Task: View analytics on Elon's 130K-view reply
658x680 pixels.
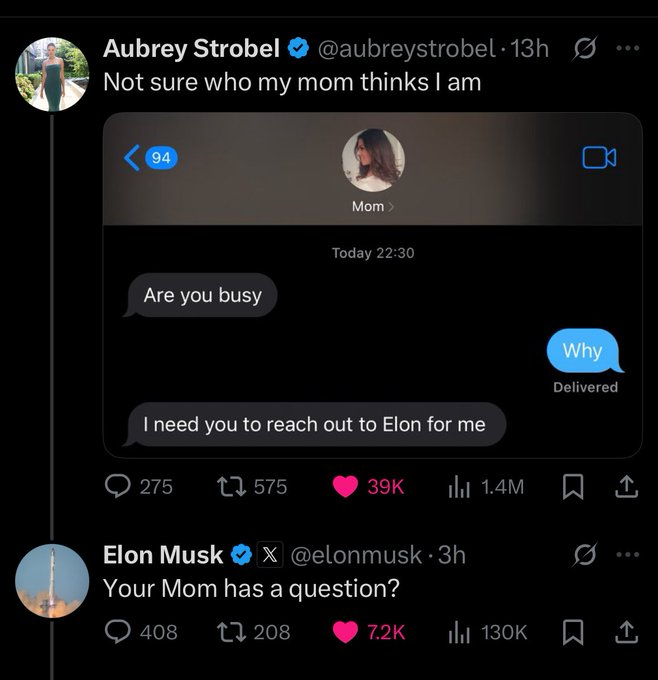Action: 457,631
